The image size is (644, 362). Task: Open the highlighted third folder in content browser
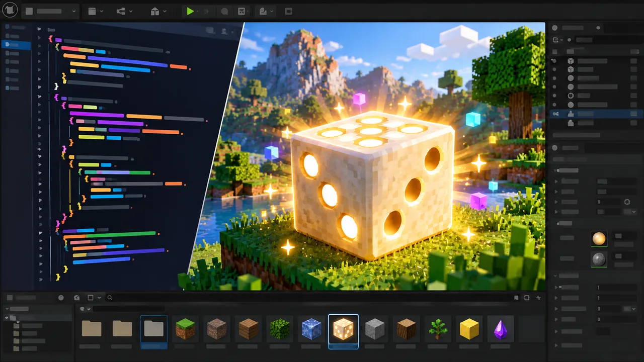tap(154, 331)
